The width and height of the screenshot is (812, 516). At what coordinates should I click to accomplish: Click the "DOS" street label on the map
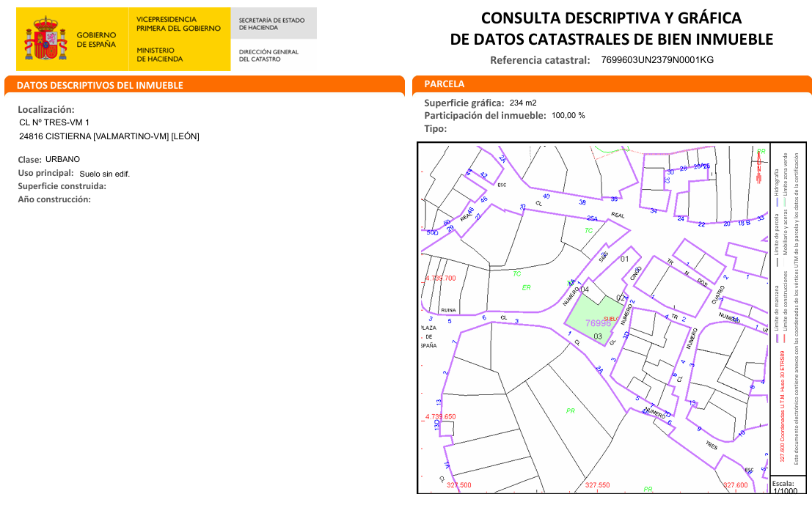pos(702,282)
